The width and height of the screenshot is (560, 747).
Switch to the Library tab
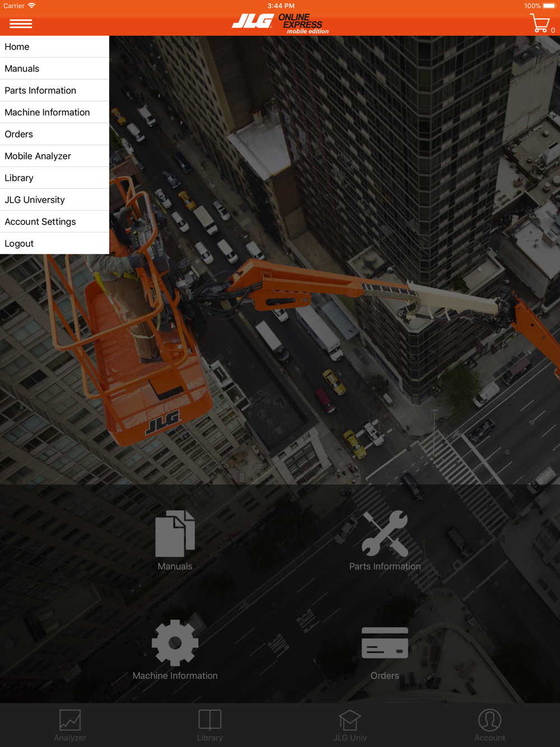pyautogui.click(x=210, y=725)
